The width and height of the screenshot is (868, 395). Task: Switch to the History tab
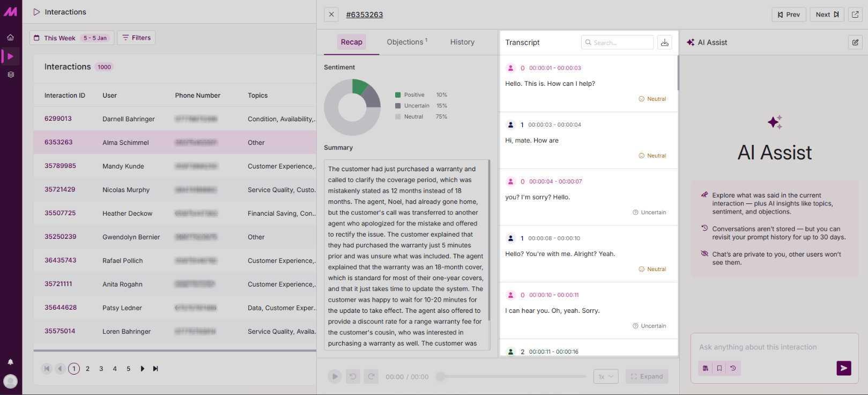[462, 42]
